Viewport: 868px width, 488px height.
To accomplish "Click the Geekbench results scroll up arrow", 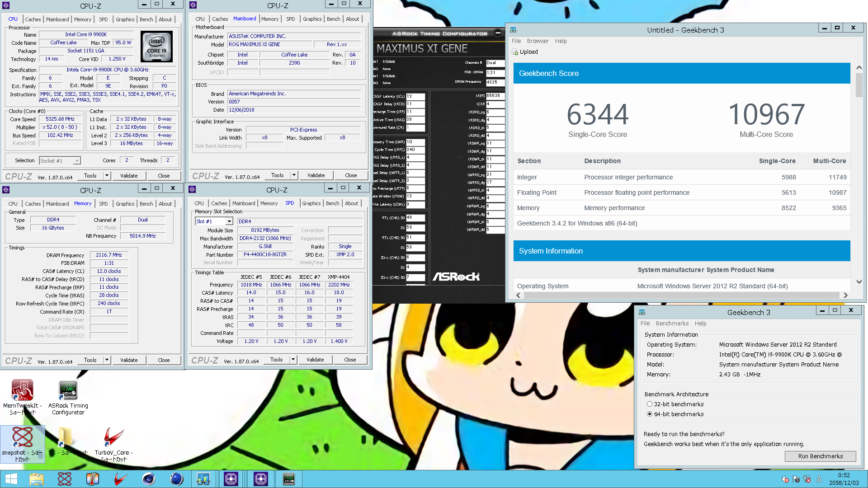I will click(x=859, y=68).
